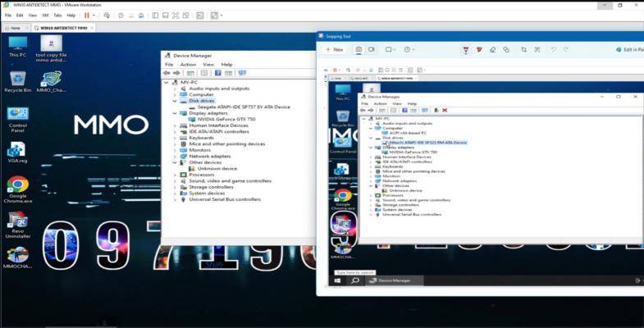Switch to the Home tab in VMware
The height and width of the screenshot is (328, 644).
(x=16, y=28)
